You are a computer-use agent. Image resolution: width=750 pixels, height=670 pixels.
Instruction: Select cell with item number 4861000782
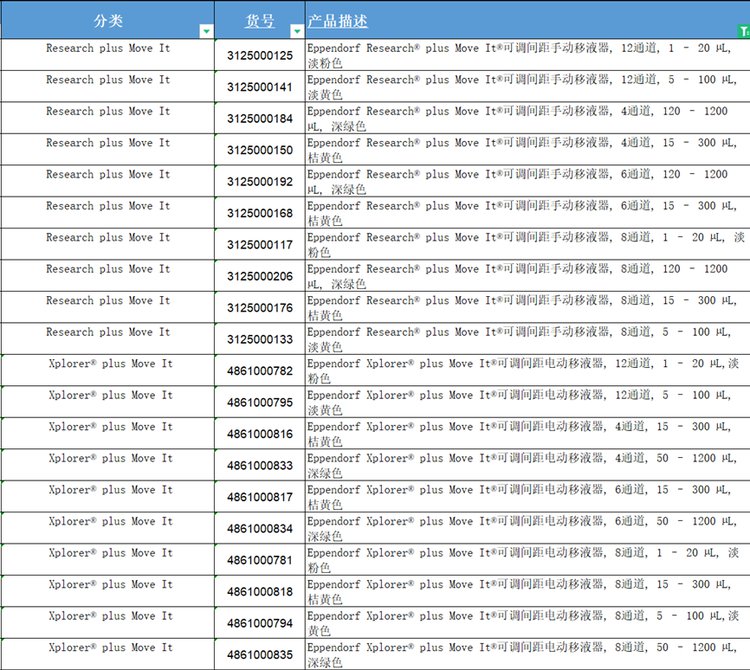click(260, 371)
